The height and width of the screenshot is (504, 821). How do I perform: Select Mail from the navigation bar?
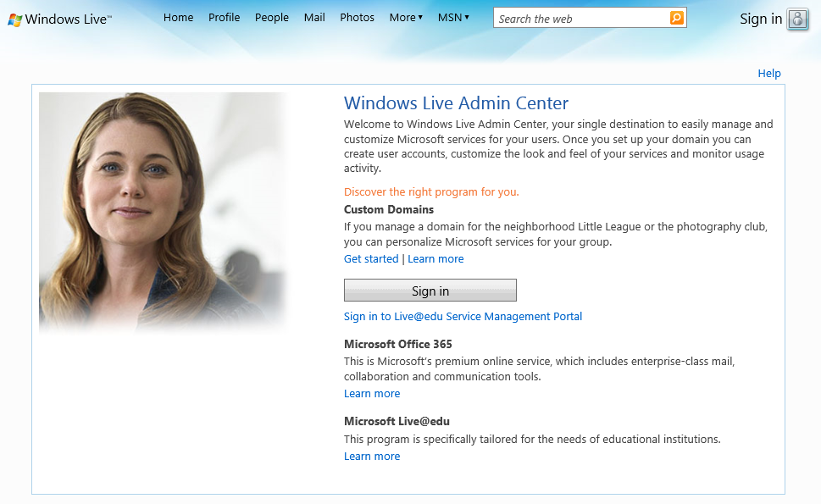pos(314,17)
